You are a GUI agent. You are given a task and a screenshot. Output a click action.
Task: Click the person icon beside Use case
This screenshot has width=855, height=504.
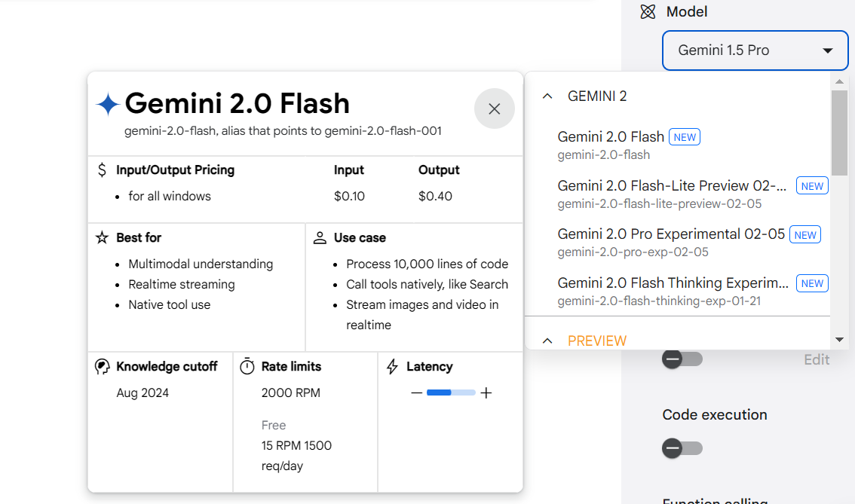(320, 237)
